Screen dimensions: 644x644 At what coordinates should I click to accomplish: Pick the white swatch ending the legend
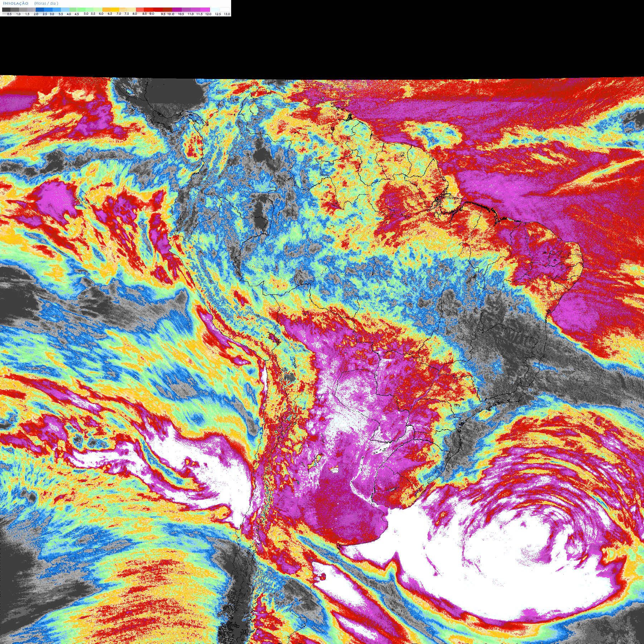(x=225, y=10)
